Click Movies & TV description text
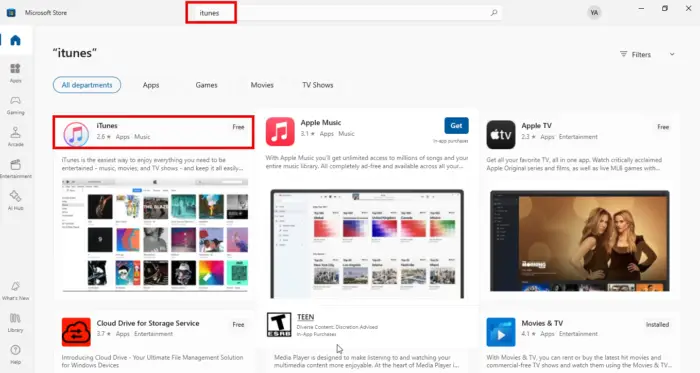The width and height of the screenshot is (700, 373). pos(578,361)
